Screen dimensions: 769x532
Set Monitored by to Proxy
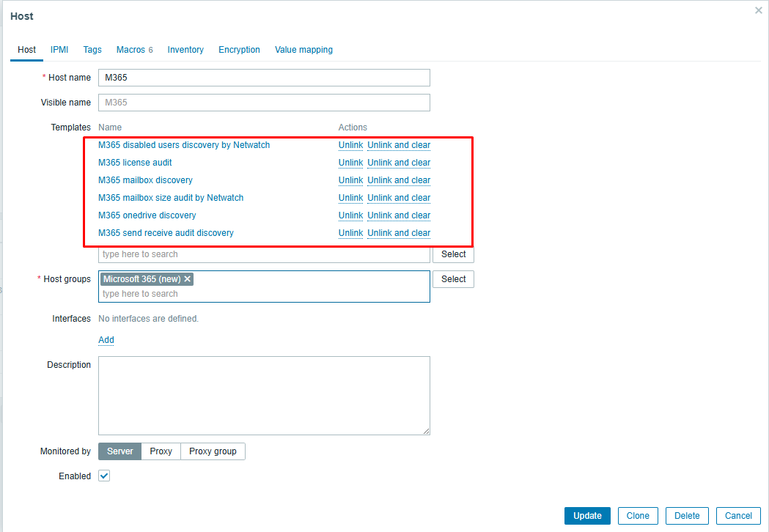coord(161,451)
